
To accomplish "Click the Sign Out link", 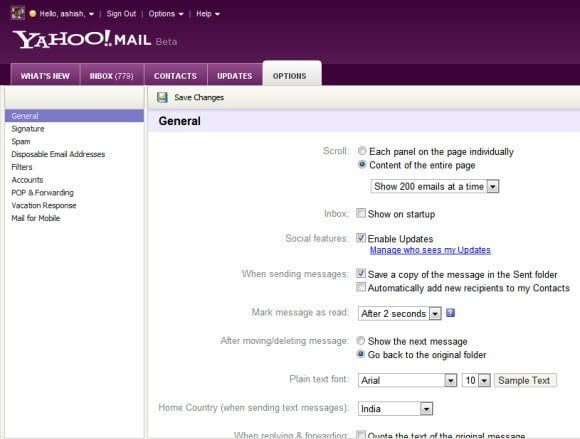I will pos(121,14).
